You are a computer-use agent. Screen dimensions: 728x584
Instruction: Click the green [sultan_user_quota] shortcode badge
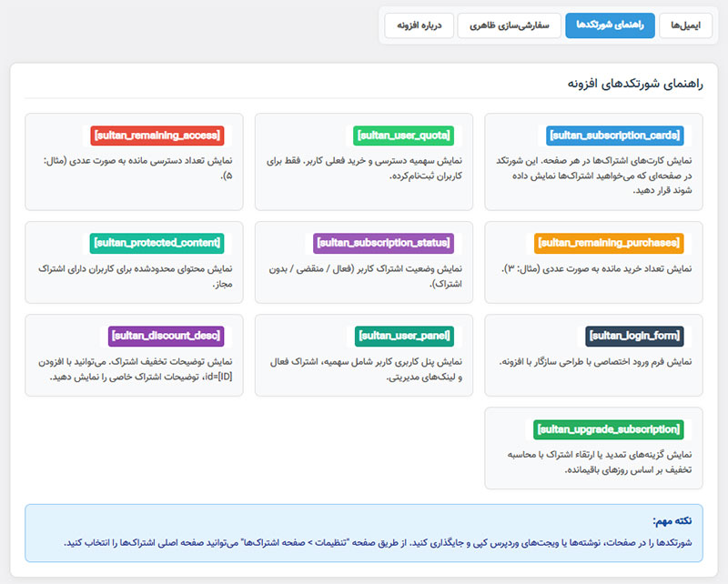[x=403, y=136]
